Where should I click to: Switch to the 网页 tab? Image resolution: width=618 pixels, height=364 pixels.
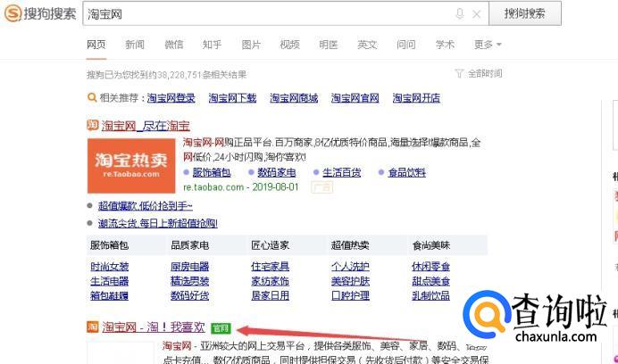tap(96, 45)
